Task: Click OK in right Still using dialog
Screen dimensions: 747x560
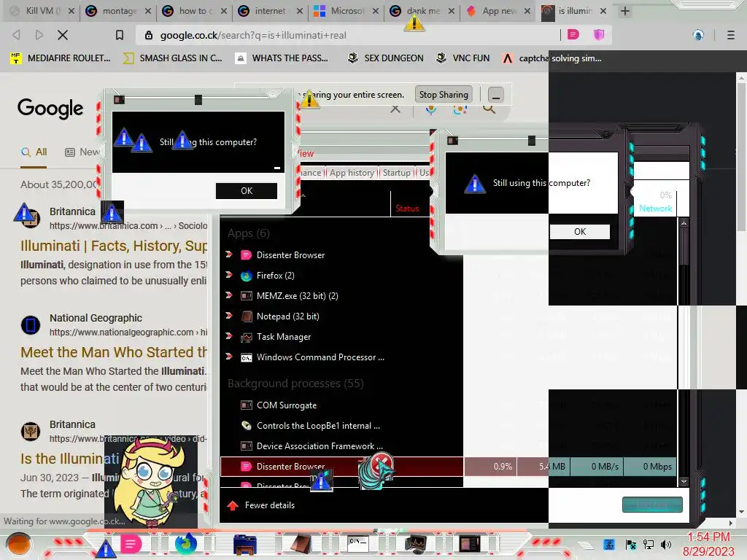Action: [580, 232]
